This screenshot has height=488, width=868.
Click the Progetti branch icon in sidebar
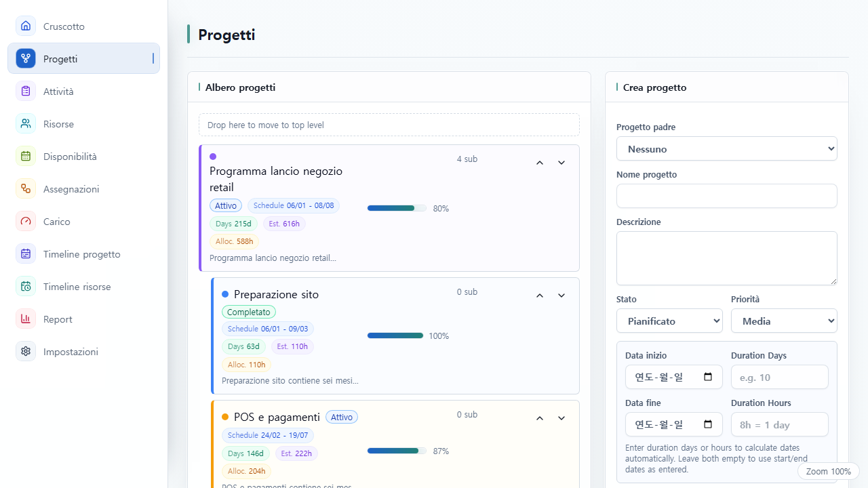[26, 59]
